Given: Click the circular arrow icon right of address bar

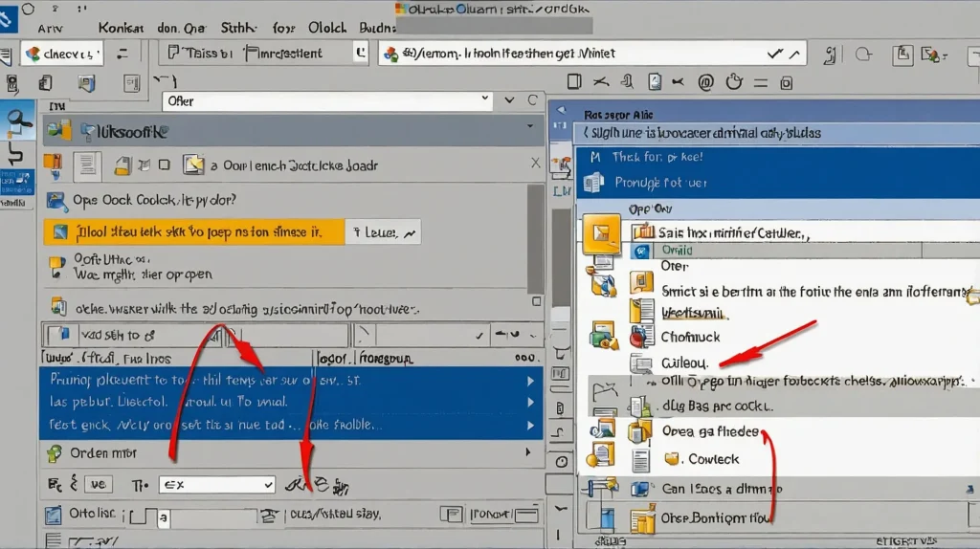Looking at the screenshot, I should click(x=864, y=55).
